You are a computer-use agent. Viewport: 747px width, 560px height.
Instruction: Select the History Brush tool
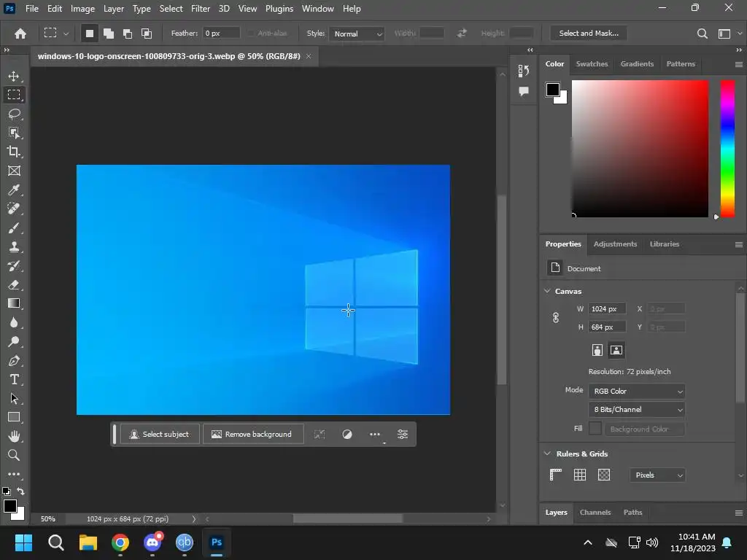(x=14, y=265)
